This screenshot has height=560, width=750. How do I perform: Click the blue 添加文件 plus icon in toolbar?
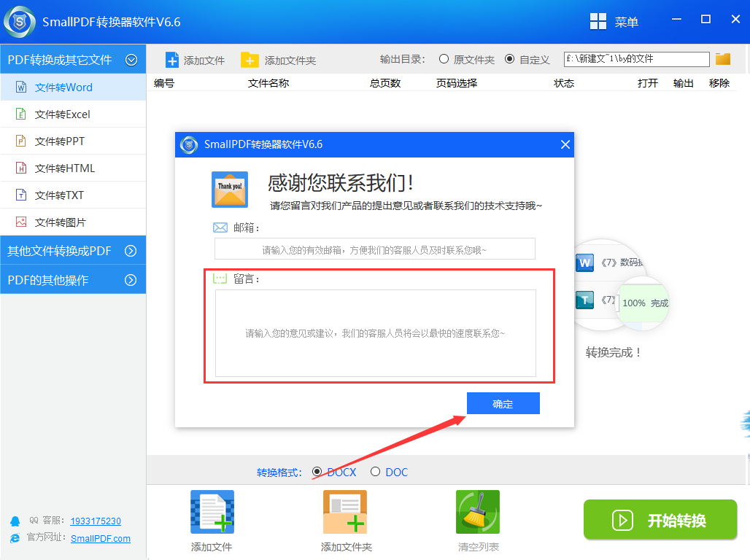click(x=171, y=61)
